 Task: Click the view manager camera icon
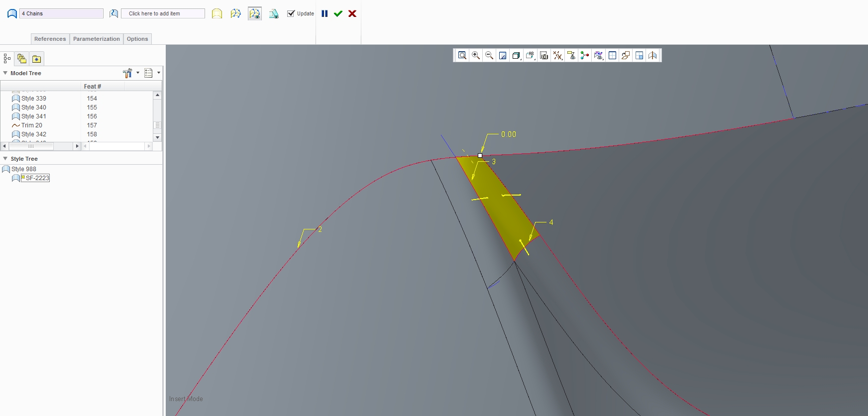(x=544, y=55)
